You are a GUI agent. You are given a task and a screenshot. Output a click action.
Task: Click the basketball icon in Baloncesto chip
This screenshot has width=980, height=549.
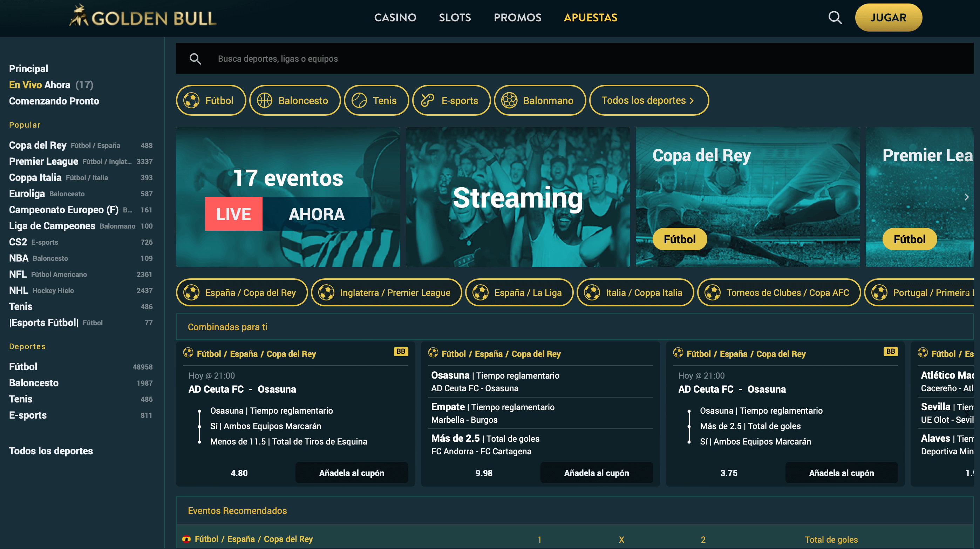[264, 101]
